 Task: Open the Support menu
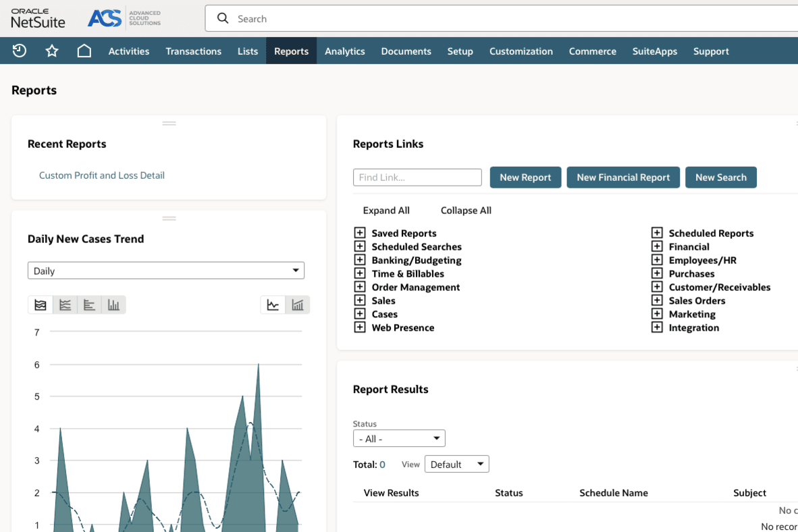[x=711, y=51]
